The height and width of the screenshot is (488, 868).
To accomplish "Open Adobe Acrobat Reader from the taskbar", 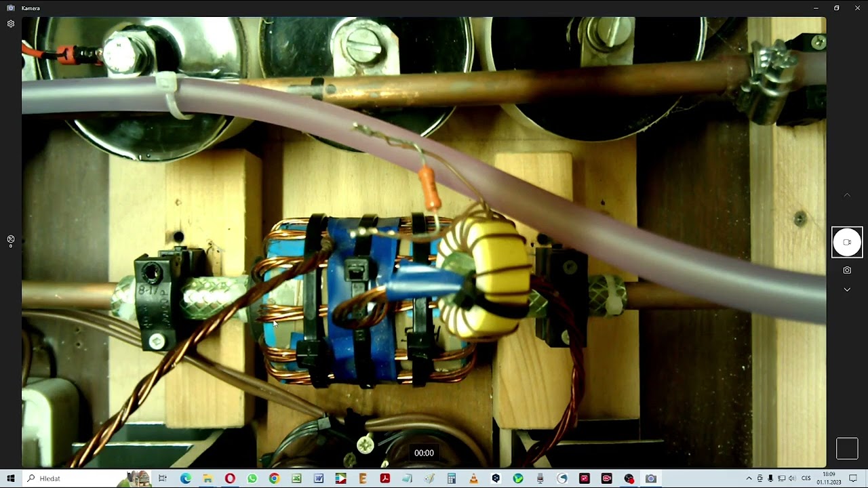I will [x=385, y=479].
